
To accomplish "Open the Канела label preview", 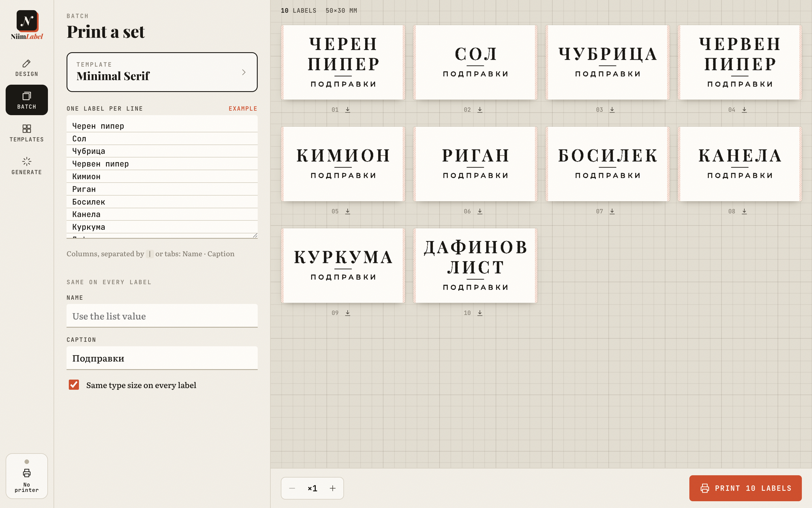I will (740, 164).
